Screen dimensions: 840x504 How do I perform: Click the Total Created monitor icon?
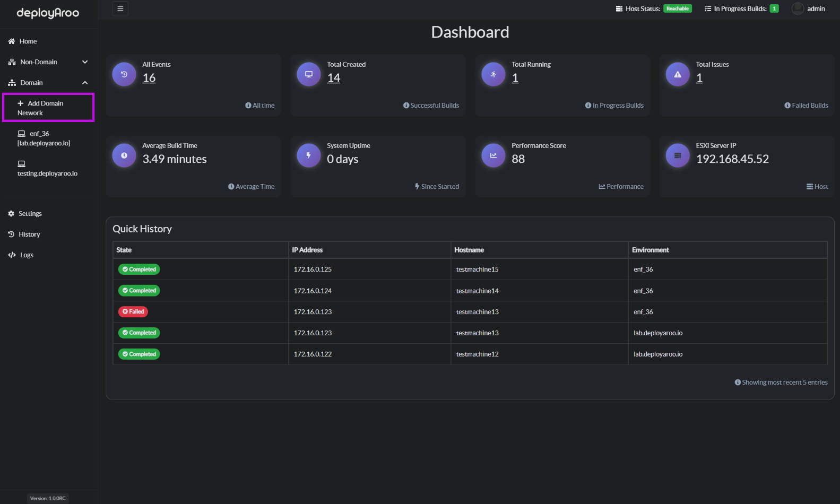pyautogui.click(x=309, y=74)
